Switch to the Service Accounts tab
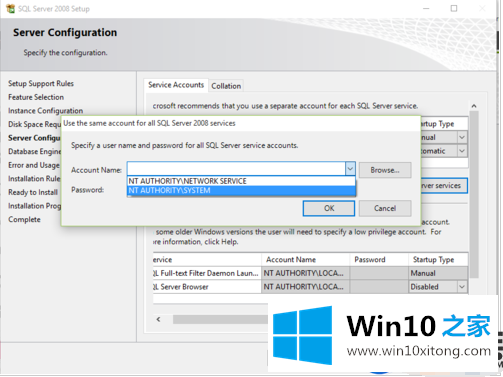 point(176,85)
